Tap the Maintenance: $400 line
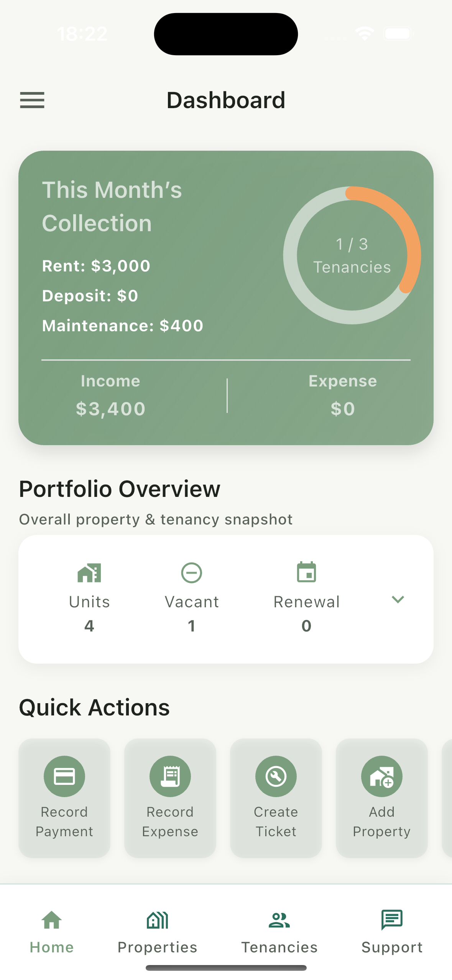The image size is (452, 980). click(x=123, y=326)
